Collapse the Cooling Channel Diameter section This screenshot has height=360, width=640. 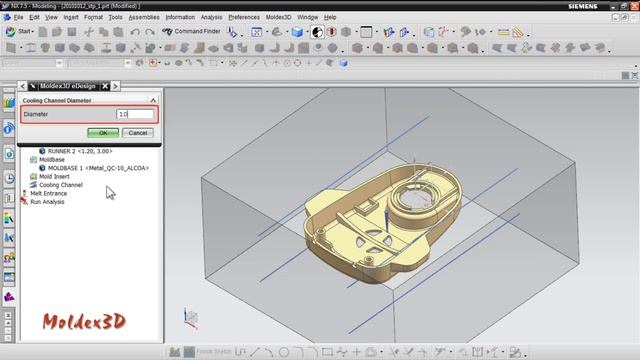(153, 100)
